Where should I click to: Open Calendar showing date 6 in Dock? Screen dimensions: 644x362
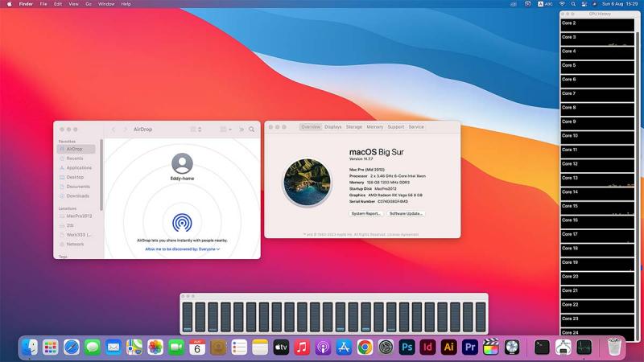click(197, 348)
